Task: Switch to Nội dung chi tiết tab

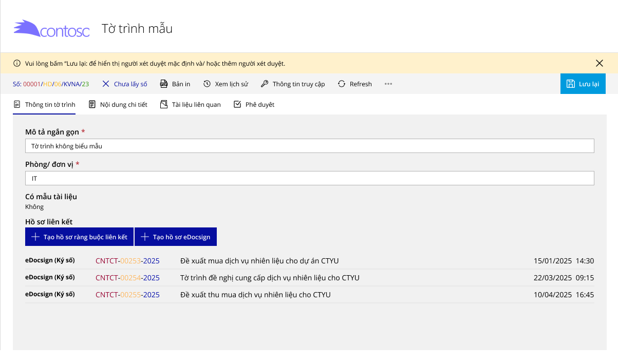Action: (118, 105)
